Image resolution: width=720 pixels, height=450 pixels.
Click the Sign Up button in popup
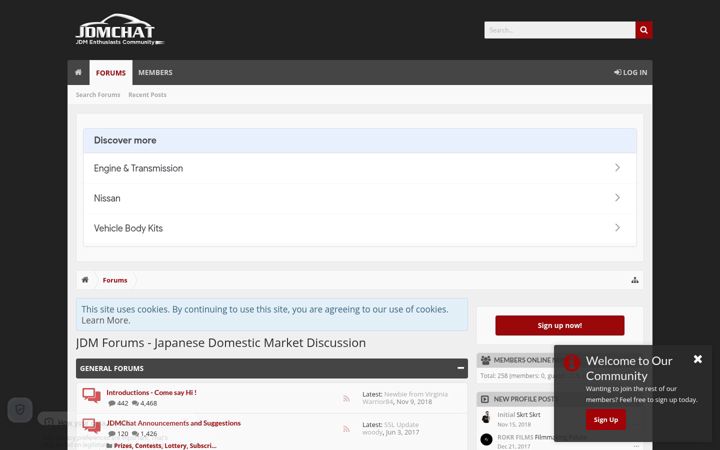tap(606, 420)
